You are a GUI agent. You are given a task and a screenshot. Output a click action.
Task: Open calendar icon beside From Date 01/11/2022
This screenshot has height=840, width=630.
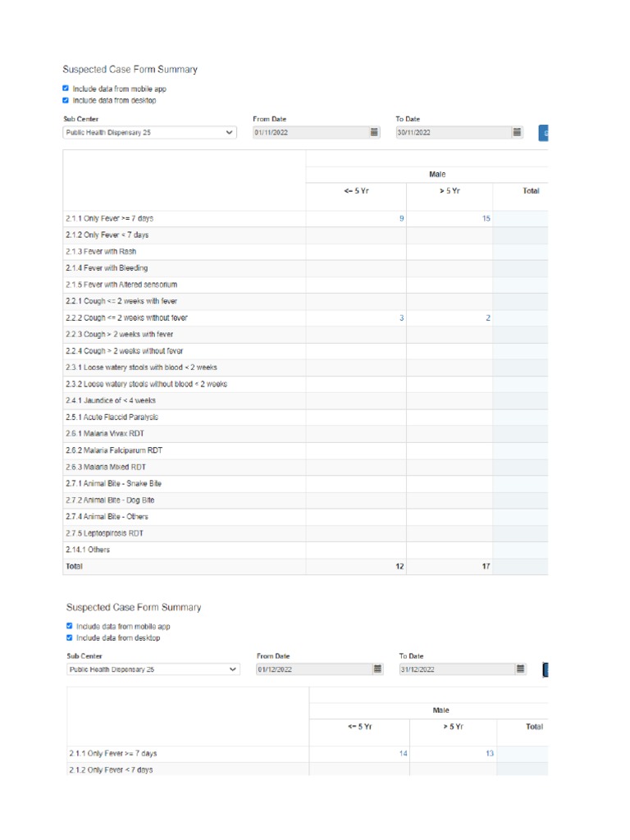[x=374, y=132]
